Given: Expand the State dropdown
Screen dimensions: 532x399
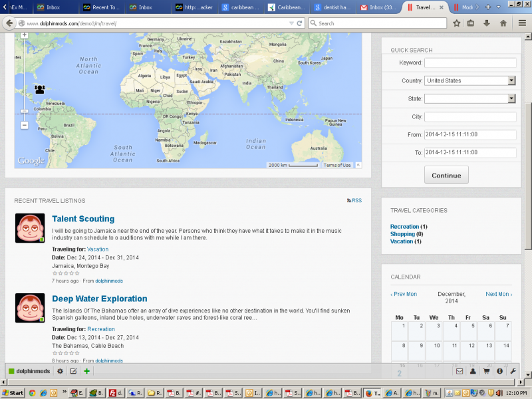Looking at the screenshot, I should pyautogui.click(x=470, y=98).
